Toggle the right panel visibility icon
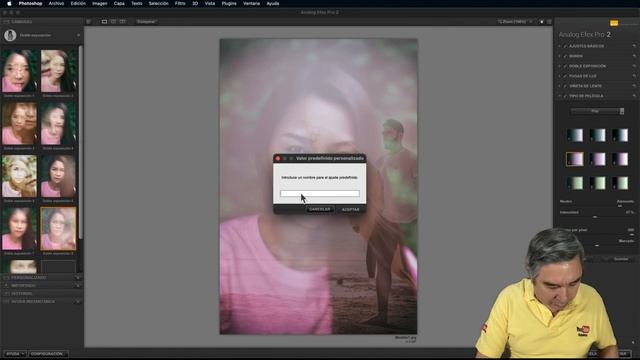 (x=549, y=22)
